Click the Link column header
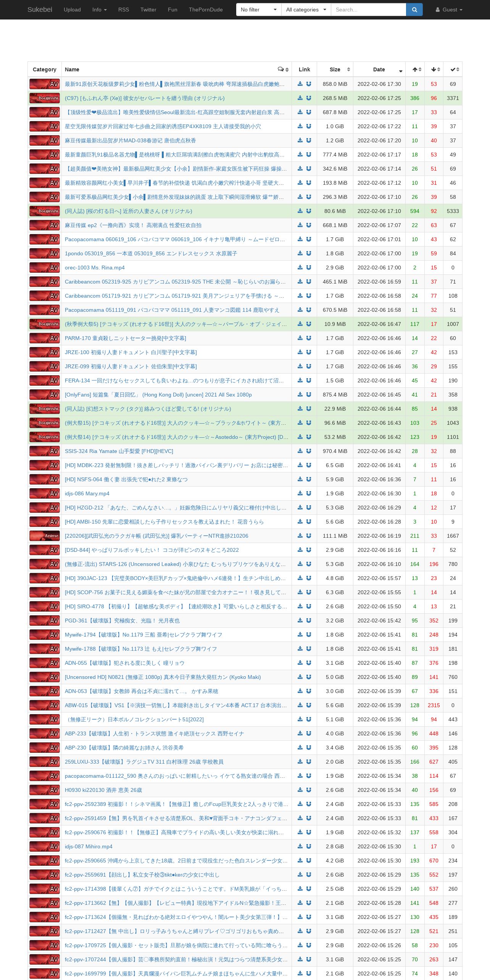The width and height of the screenshot is (490, 980). tap(305, 69)
